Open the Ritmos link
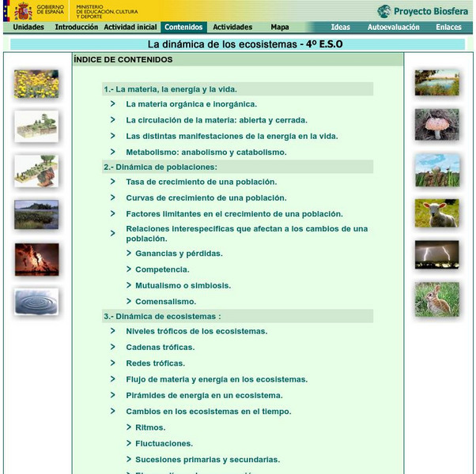This screenshot has height=474, width=476. 150,427
